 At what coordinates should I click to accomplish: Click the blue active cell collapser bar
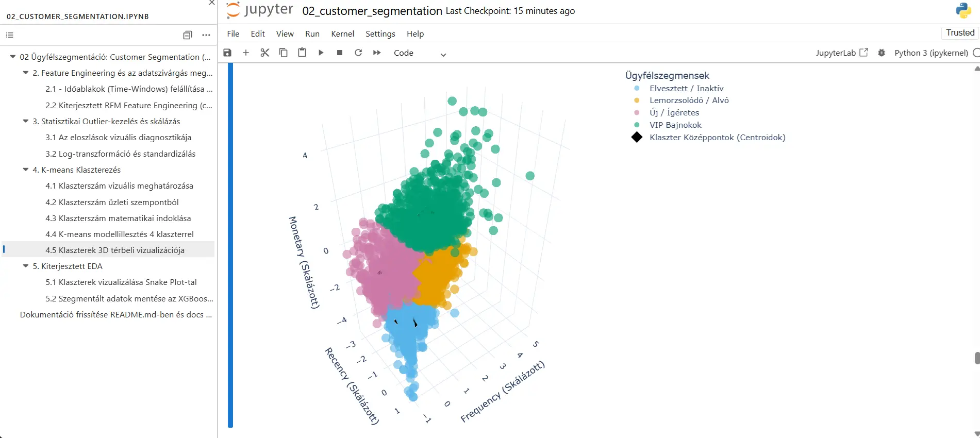coord(230,245)
